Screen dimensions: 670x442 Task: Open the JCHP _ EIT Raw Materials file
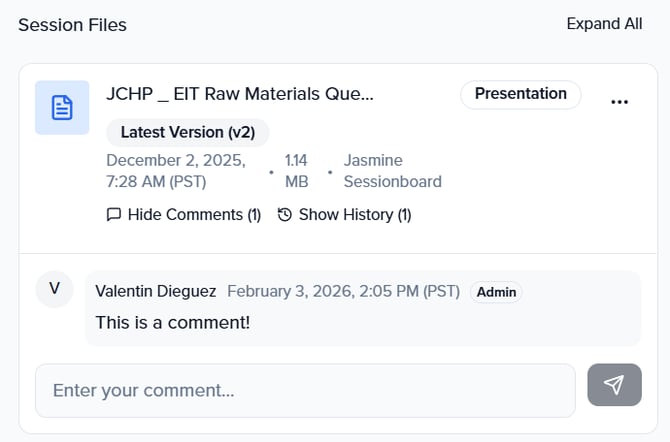(x=240, y=94)
